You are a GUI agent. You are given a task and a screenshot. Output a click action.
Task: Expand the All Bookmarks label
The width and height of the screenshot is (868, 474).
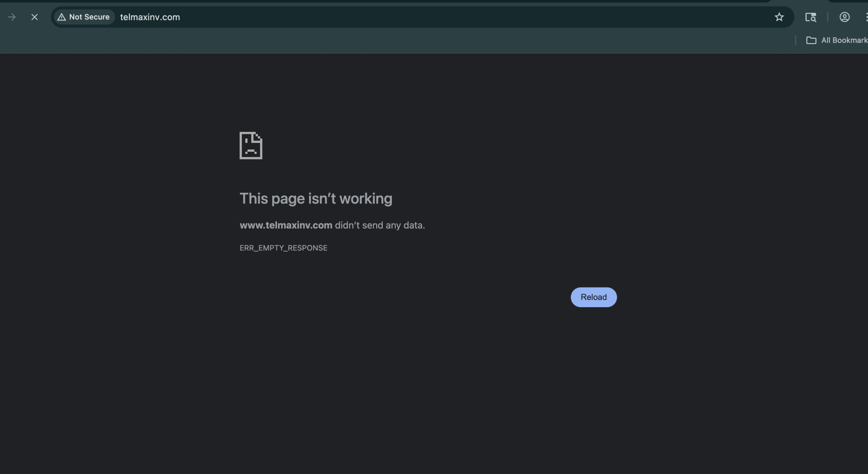(x=844, y=40)
